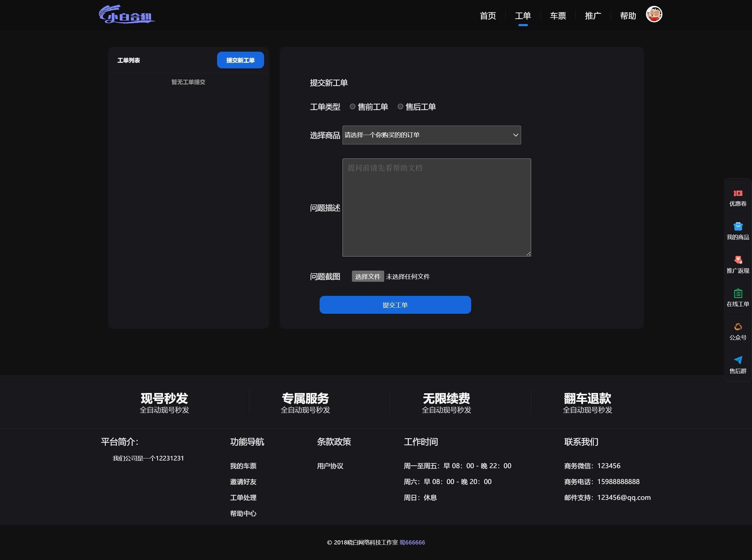Open the 车票 navigation menu item

(x=558, y=16)
